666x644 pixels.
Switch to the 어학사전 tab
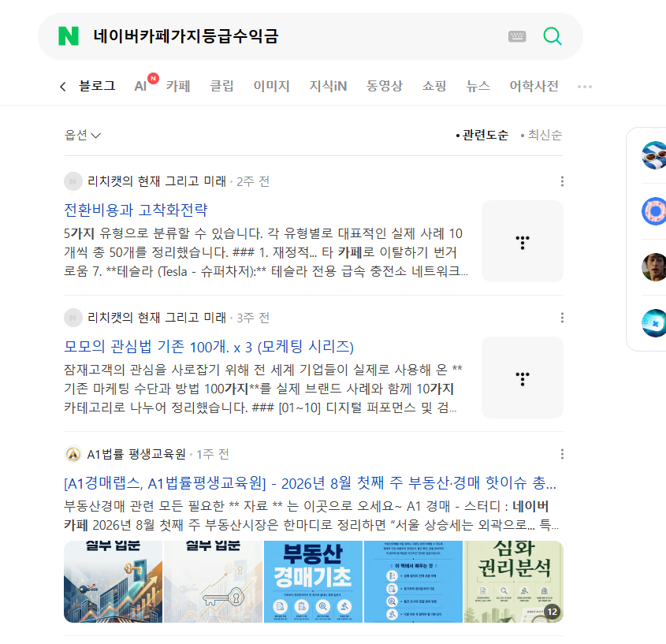tap(534, 86)
